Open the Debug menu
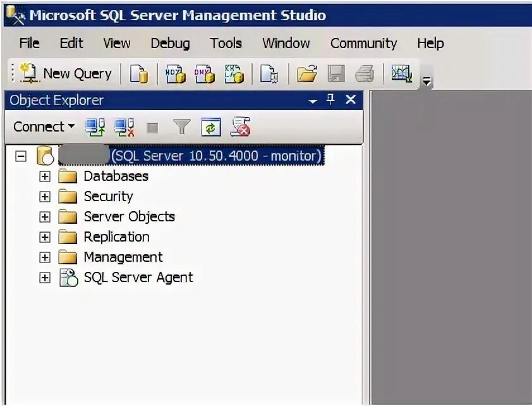The height and width of the screenshot is (406, 532). (x=171, y=44)
